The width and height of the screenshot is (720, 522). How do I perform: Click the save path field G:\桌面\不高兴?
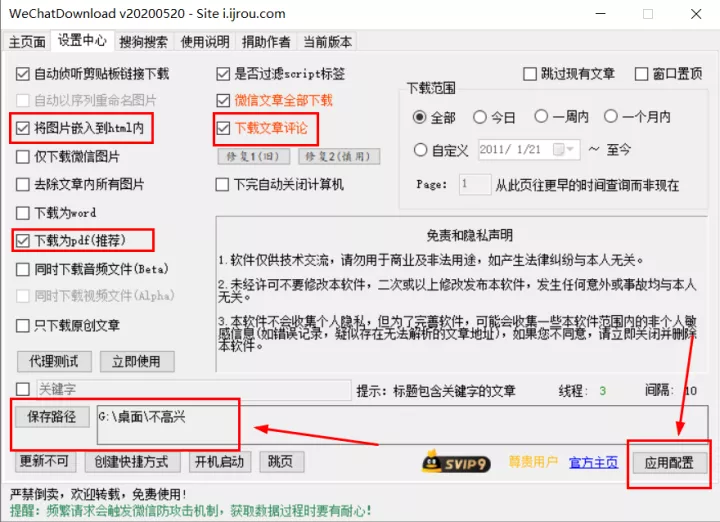click(x=402, y=425)
